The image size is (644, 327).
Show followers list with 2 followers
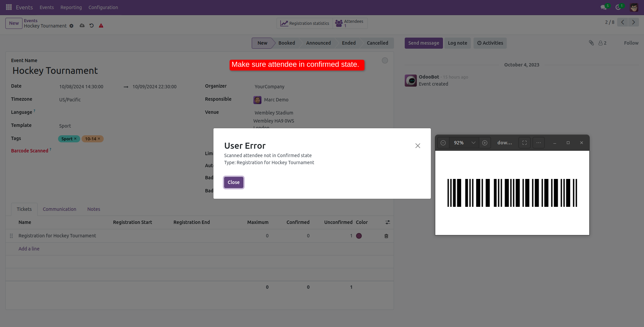pos(602,43)
